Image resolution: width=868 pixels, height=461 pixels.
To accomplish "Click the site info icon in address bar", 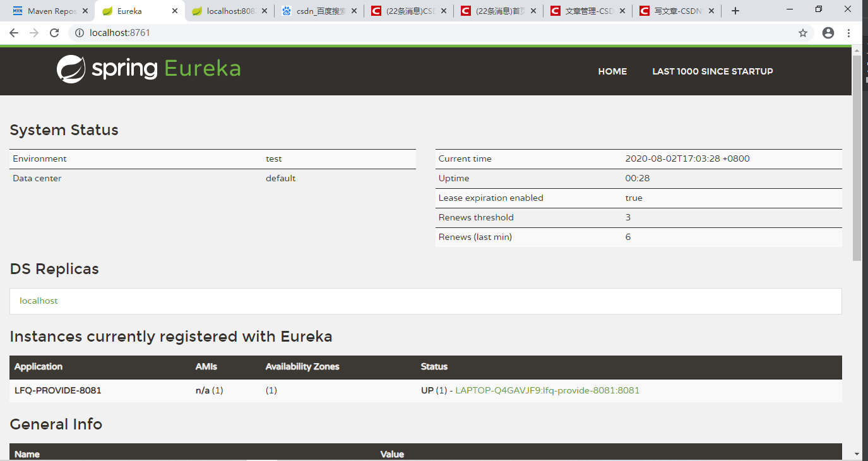I will pyautogui.click(x=80, y=33).
